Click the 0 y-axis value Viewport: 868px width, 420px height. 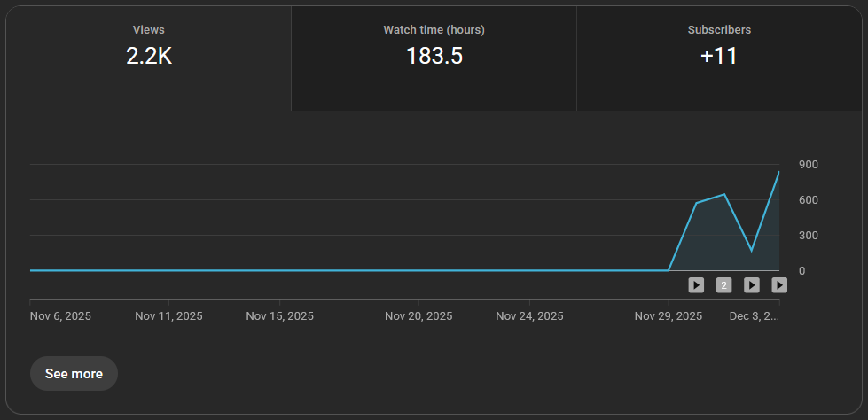pos(802,270)
